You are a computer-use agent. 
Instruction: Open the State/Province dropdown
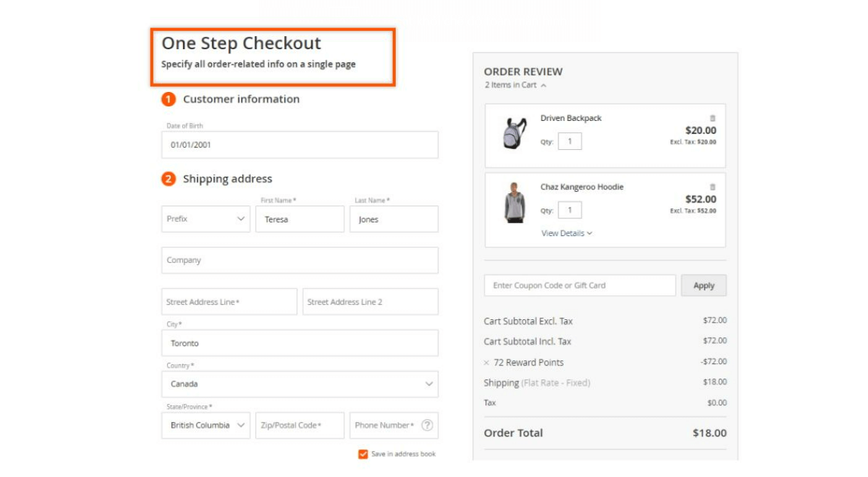pos(205,425)
